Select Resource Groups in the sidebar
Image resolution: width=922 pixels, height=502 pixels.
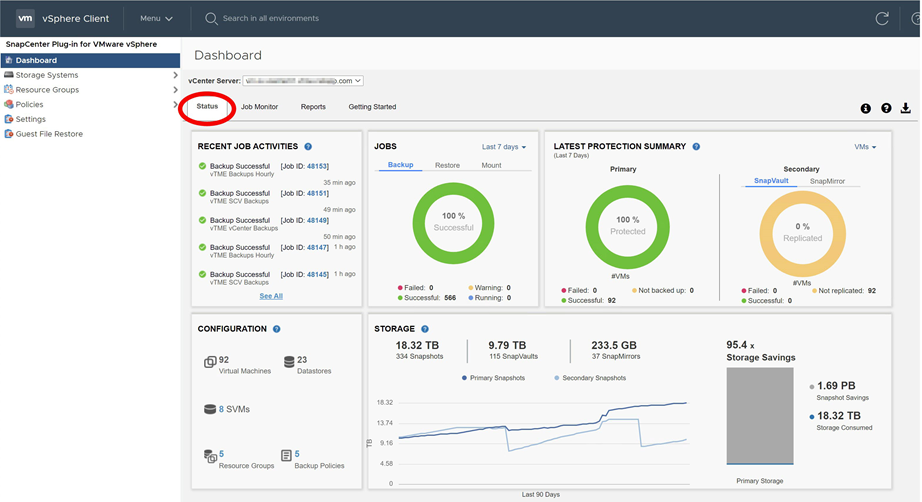click(47, 90)
